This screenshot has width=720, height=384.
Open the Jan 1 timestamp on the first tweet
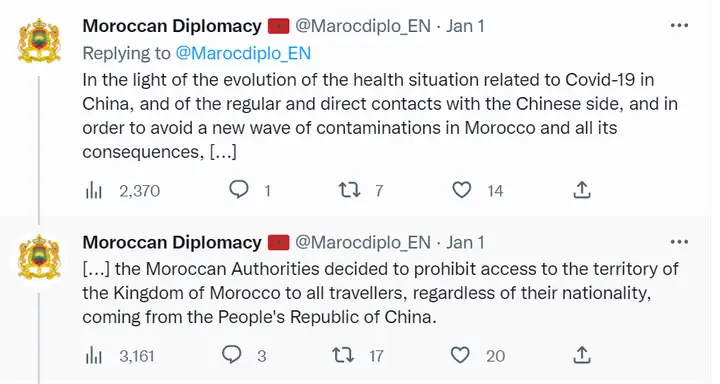(x=465, y=26)
